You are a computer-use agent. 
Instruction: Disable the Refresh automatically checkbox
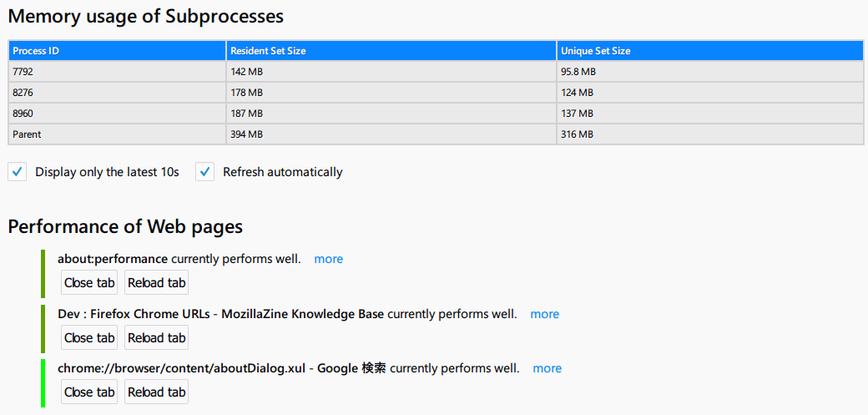[205, 172]
